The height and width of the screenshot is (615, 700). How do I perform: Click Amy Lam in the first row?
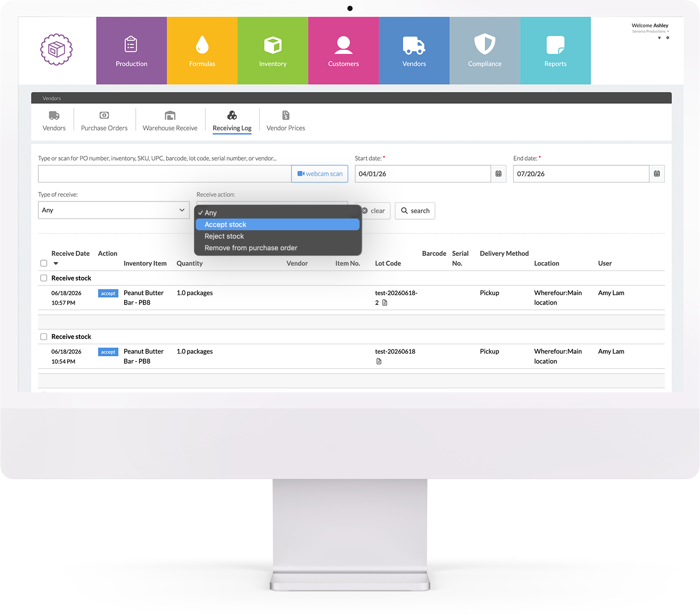611,293
